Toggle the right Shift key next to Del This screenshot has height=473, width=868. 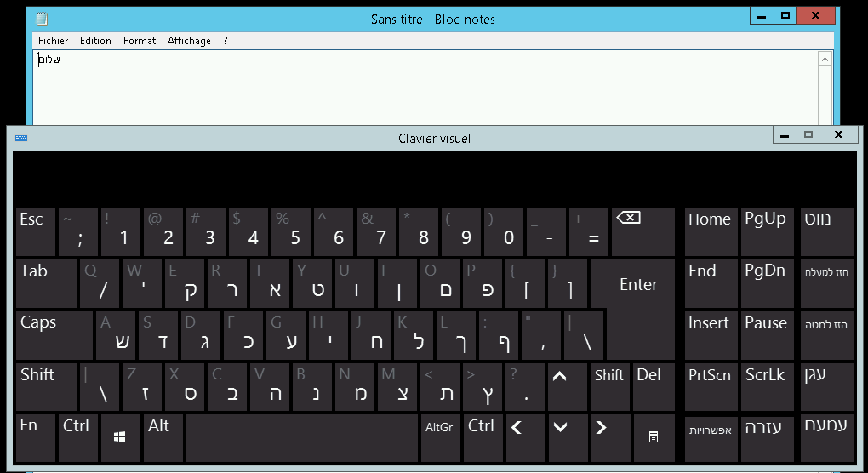pyautogui.click(x=609, y=386)
